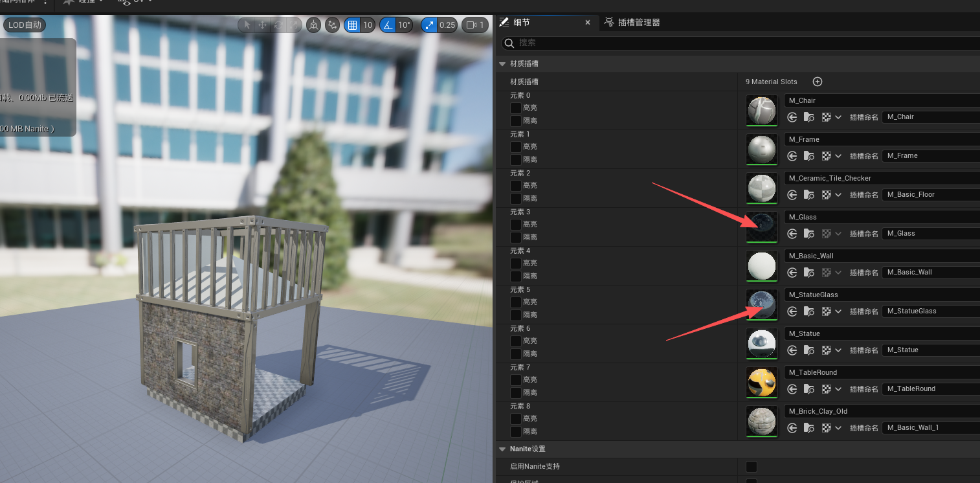
Task: Open the M_Chair material asset picker
Action: (882, 100)
